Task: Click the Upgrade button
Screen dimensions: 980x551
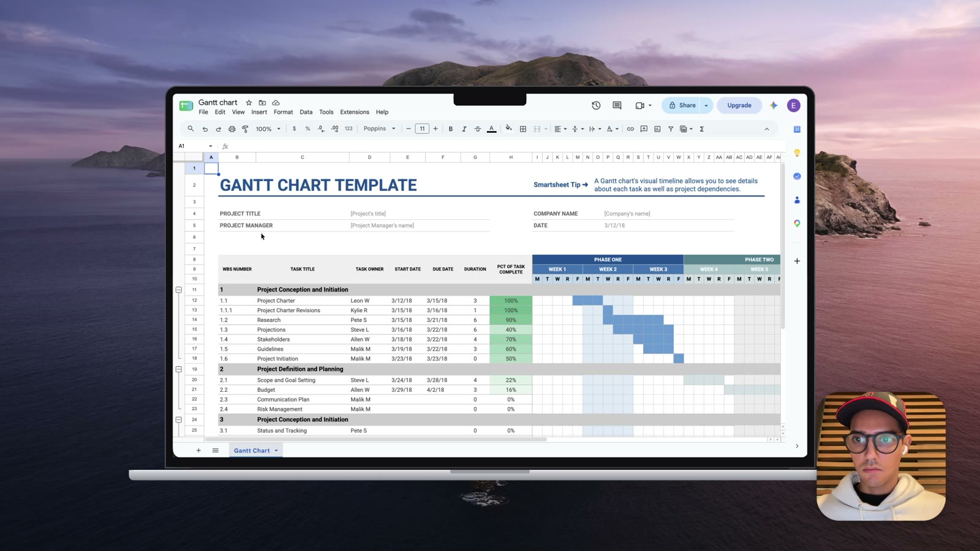Action: coord(739,105)
